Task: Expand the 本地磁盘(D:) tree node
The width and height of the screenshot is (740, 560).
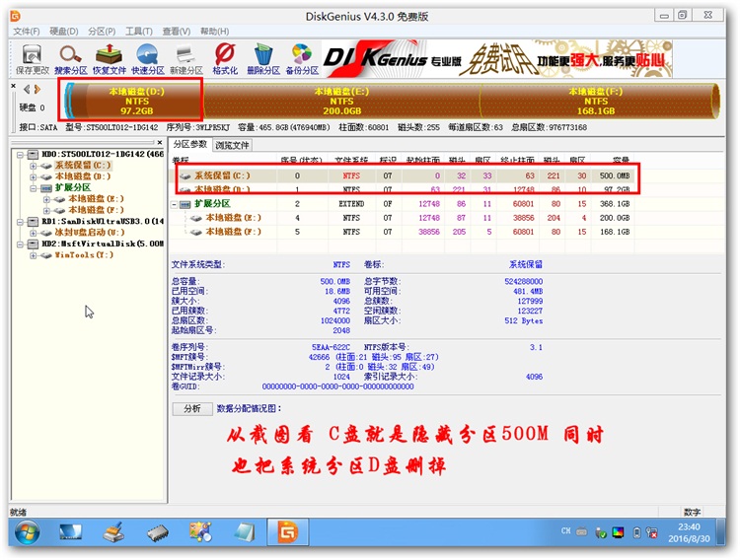Action: click(x=33, y=176)
